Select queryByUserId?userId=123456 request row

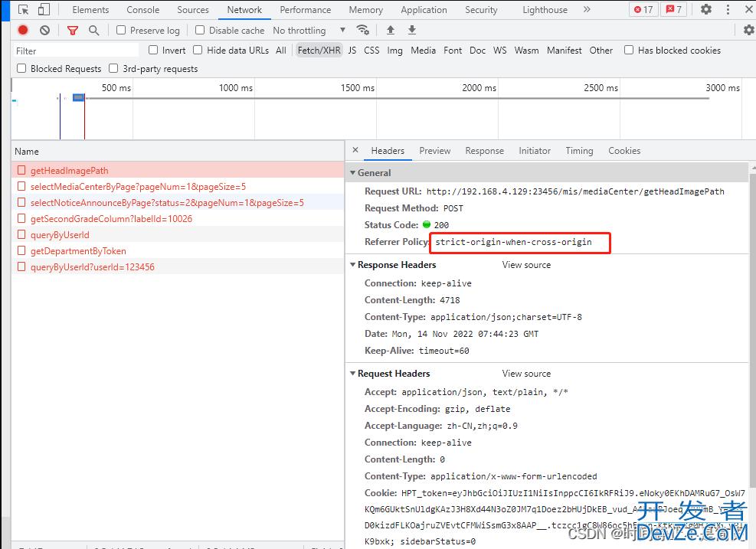(178, 267)
